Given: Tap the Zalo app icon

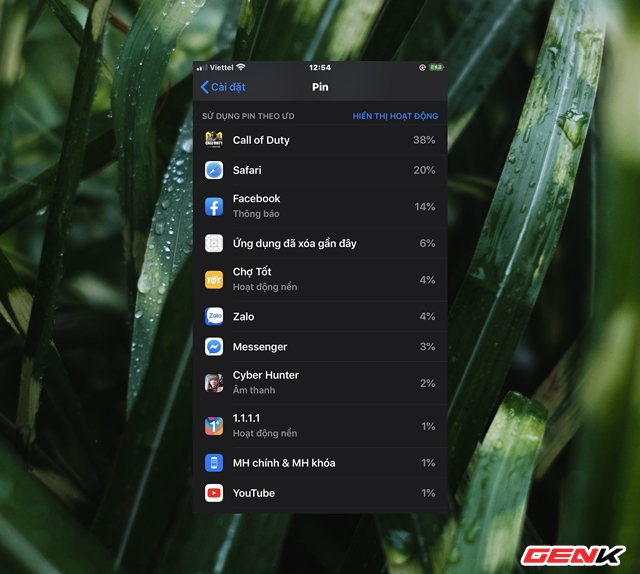Looking at the screenshot, I should pos(213,316).
